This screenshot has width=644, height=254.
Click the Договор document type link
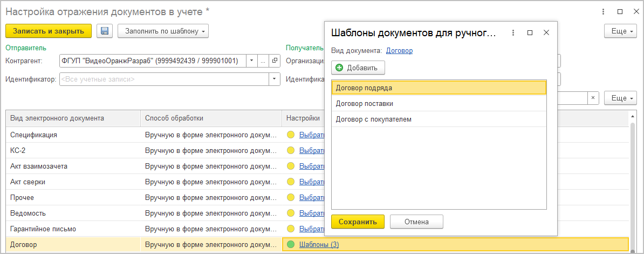coord(399,51)
